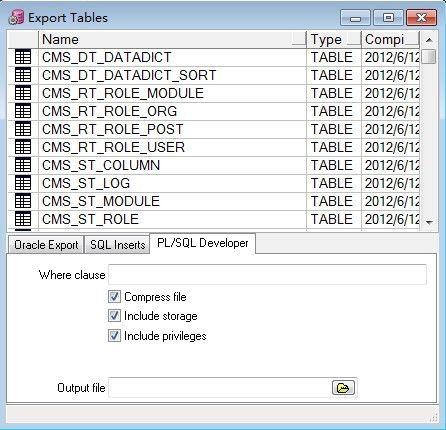Click table icon next to CMS_RT_ROLE_MODULE
The width and height of the screenshot is (446, 430).
click(23, 93)
